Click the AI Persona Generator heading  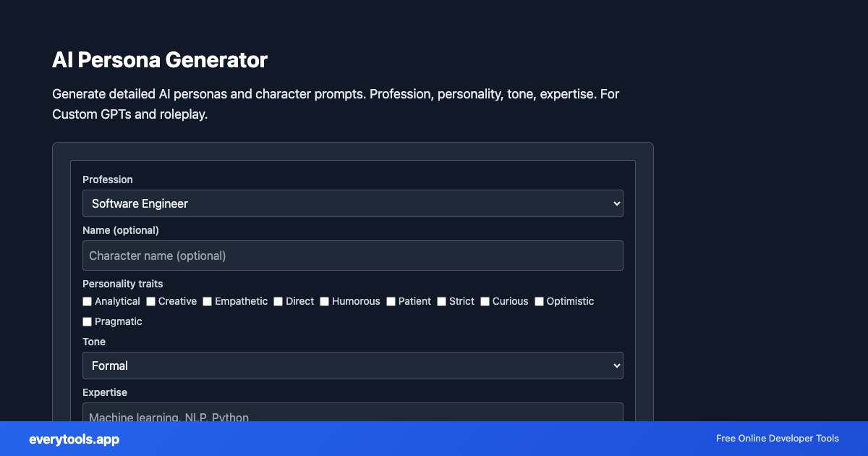point(159,60)
